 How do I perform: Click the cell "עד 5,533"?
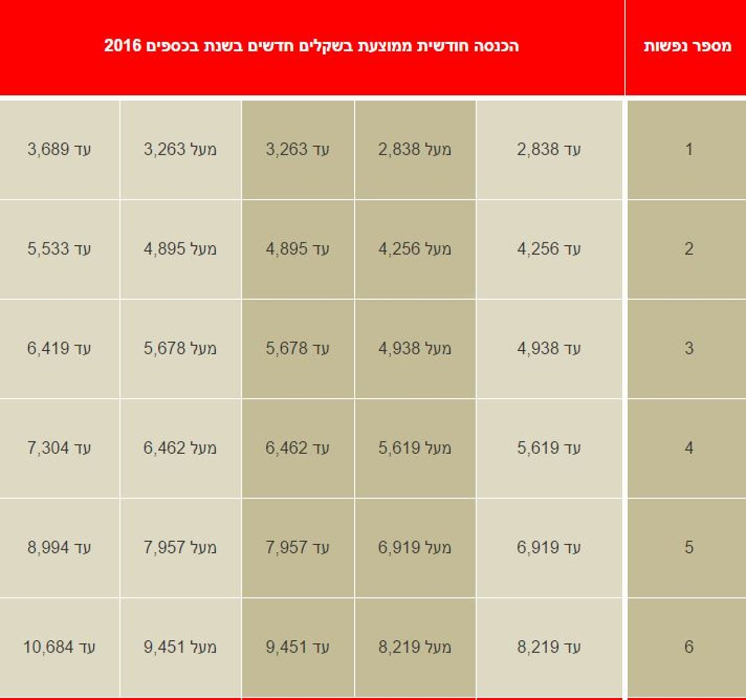tap(60, 250)
